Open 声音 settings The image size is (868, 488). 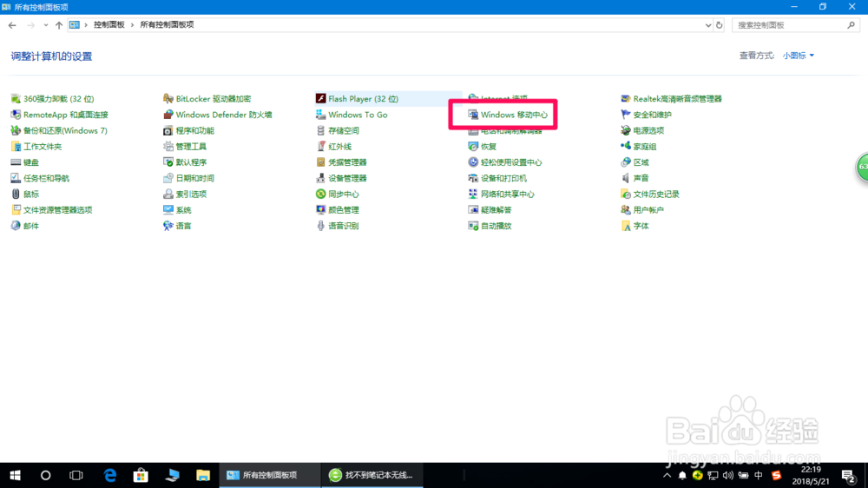pyautogui.click(x=635, y=178)
